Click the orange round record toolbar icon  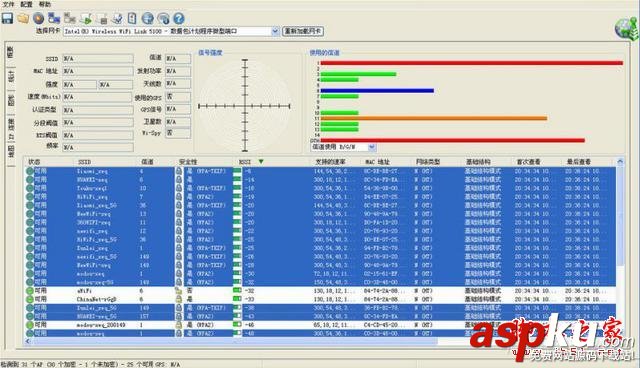(38, 18)
